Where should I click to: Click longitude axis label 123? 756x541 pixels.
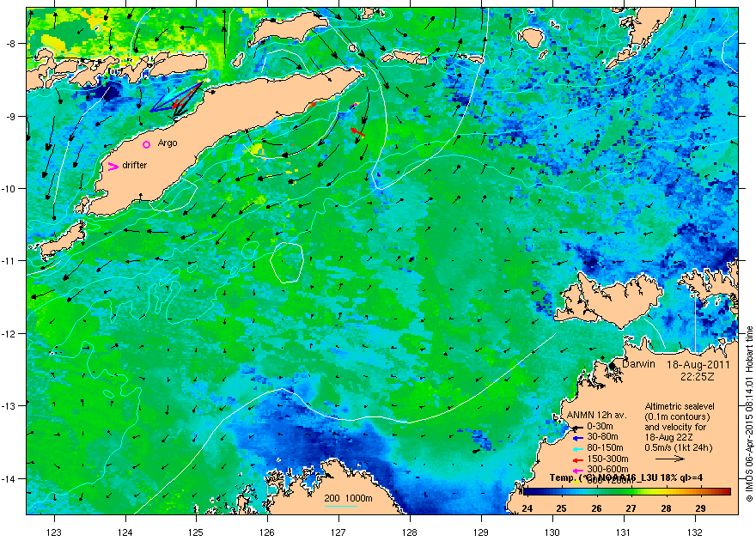(x=54, y=532)
